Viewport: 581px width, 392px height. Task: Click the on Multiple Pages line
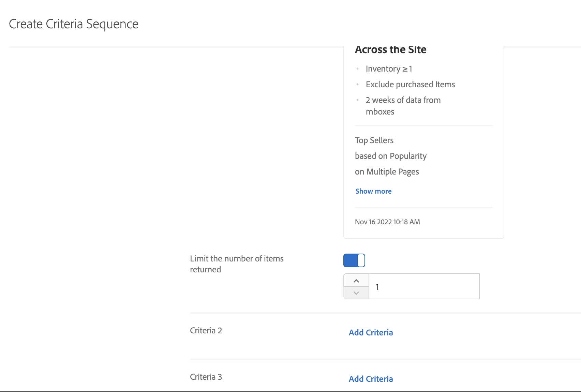coord(387,172)
